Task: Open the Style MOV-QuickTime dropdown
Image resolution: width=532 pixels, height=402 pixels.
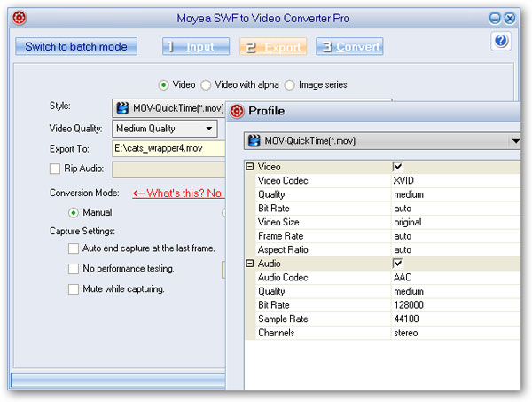Action: [169, 108]
